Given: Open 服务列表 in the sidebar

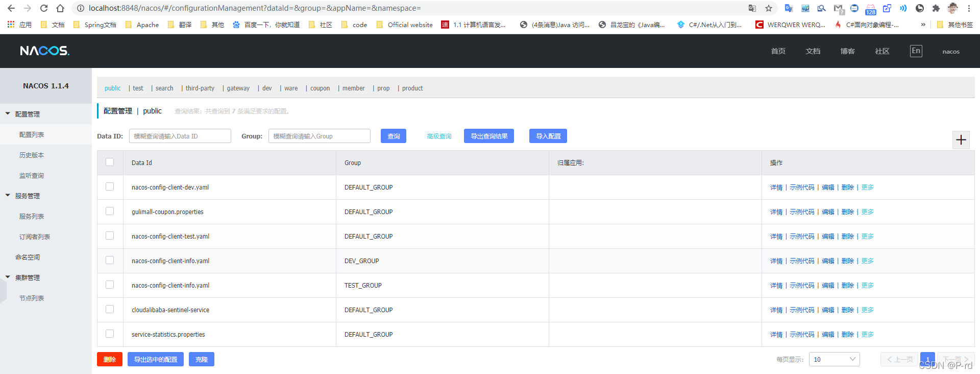Looking at the screenshot, I should [32, 216].
